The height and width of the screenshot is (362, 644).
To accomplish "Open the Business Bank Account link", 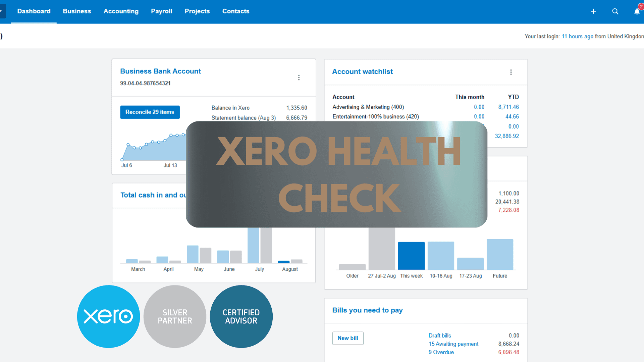I will (160, 71).
